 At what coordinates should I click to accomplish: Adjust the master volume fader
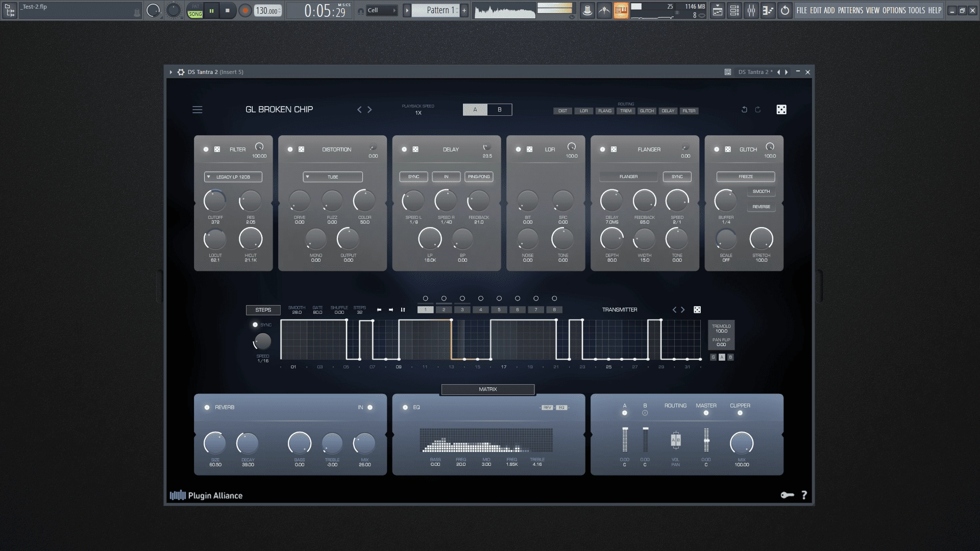706,439
